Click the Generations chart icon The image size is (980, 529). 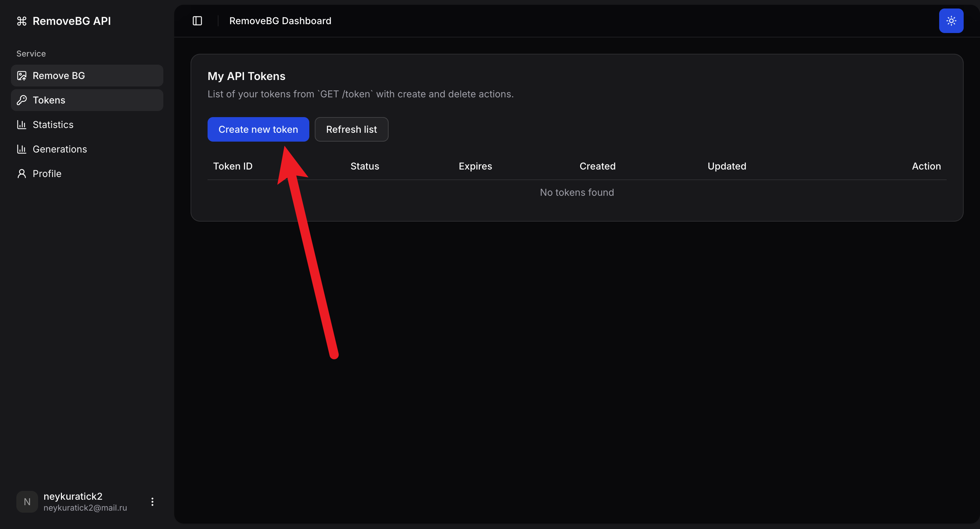pos(22,149)
